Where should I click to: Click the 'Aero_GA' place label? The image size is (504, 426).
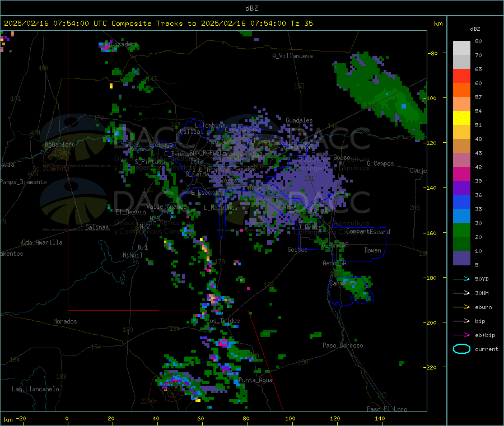(334, 263)
